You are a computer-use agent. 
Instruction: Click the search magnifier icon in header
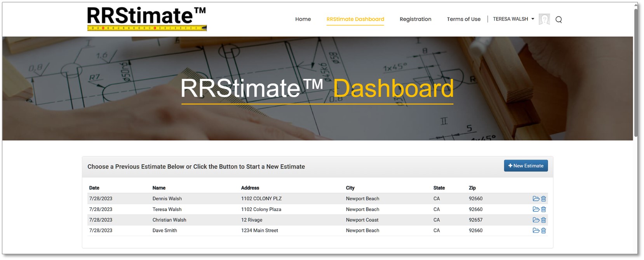coord(559,19)
